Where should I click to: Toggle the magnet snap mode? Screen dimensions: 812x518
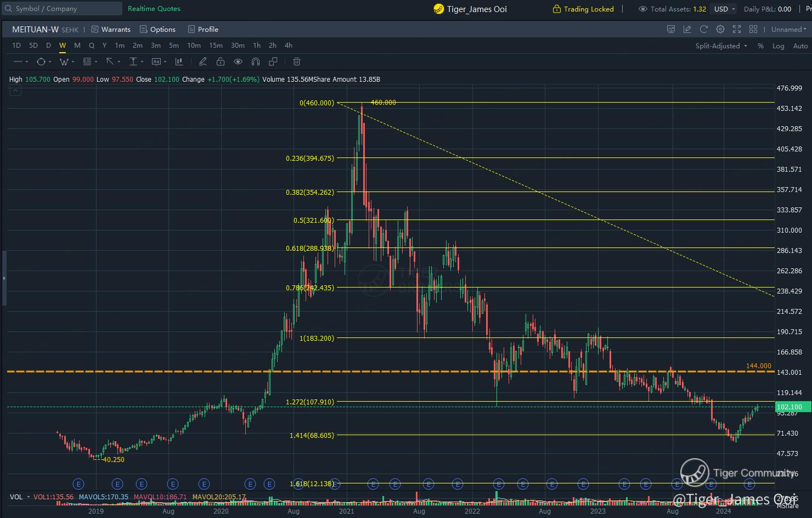click(256, 61)
